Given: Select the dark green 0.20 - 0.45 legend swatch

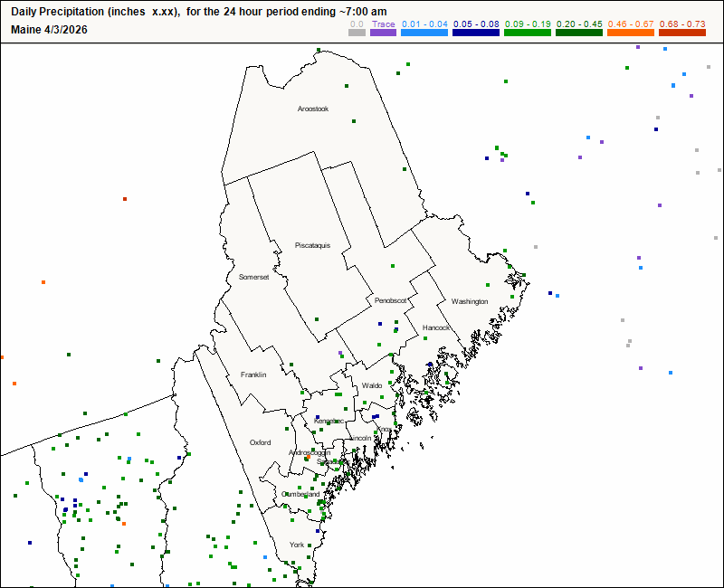Looking at the screenshot, I should pos(579,33).
